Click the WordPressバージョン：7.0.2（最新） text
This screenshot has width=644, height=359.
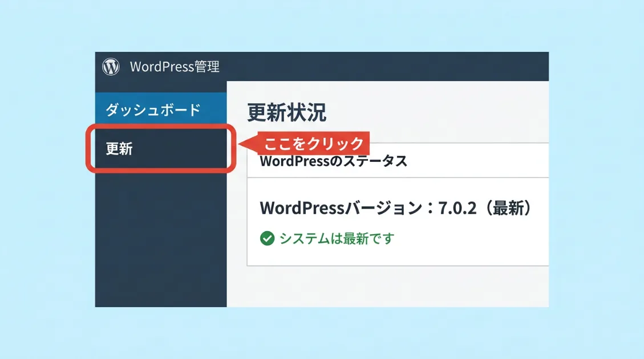coord(396,208)
